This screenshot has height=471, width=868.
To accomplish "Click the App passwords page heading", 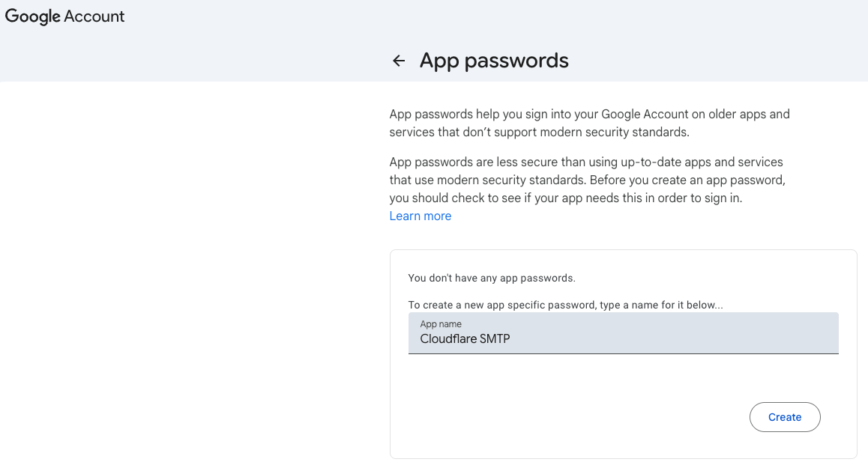I will (494, 61).
